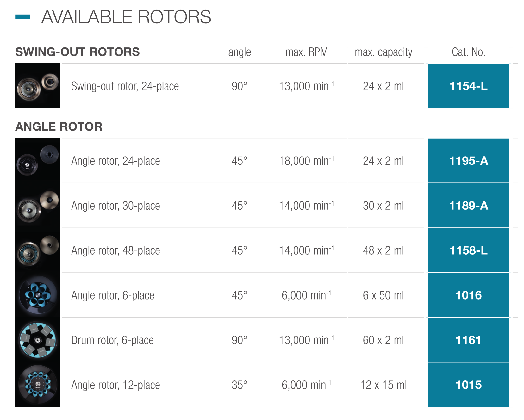Click catalog number 1015

coord(468,385)
